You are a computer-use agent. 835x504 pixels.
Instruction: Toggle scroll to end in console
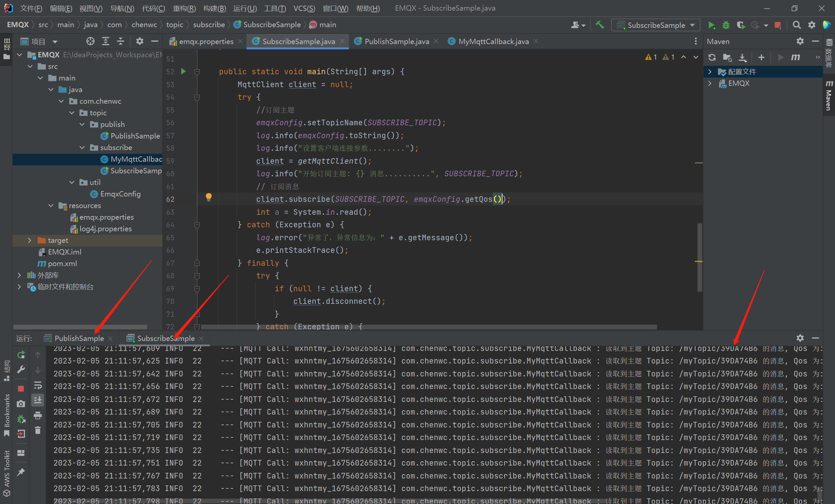pyautogui.click(x=38, y=400)
